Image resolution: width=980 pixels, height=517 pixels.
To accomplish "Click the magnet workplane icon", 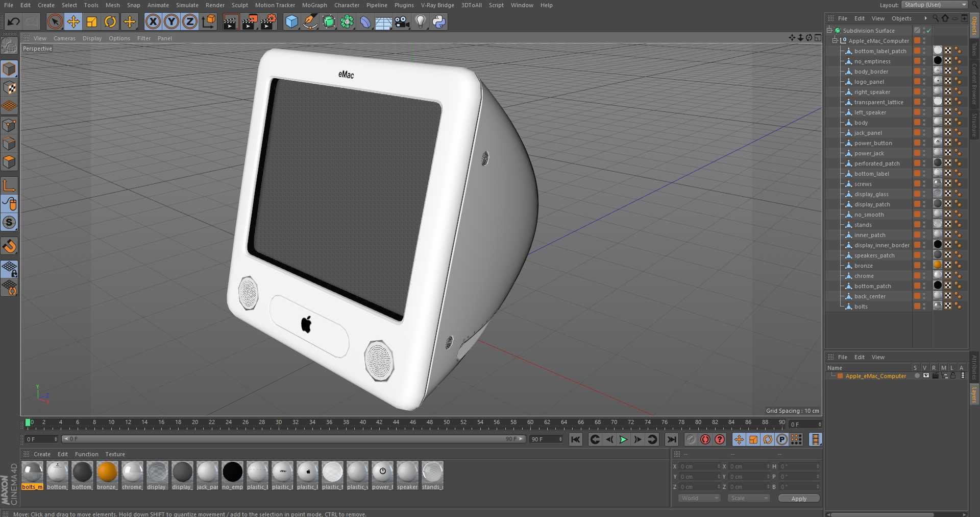I will coord(9,246).
